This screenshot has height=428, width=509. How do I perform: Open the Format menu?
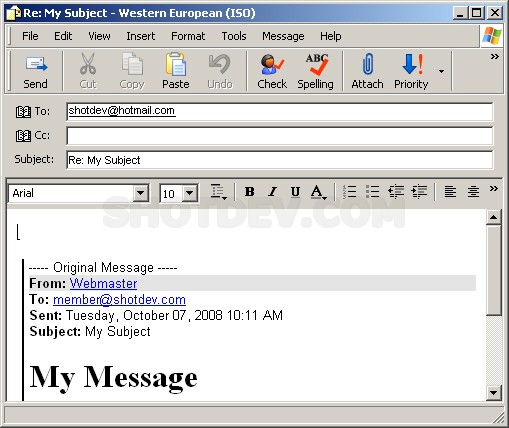pyautogui.click(x=188, y=36)
